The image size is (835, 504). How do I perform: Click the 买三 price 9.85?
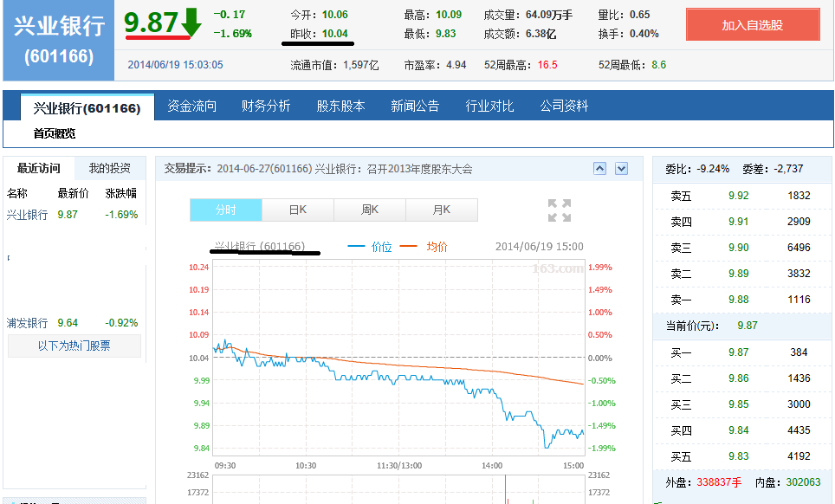point(739,404)
